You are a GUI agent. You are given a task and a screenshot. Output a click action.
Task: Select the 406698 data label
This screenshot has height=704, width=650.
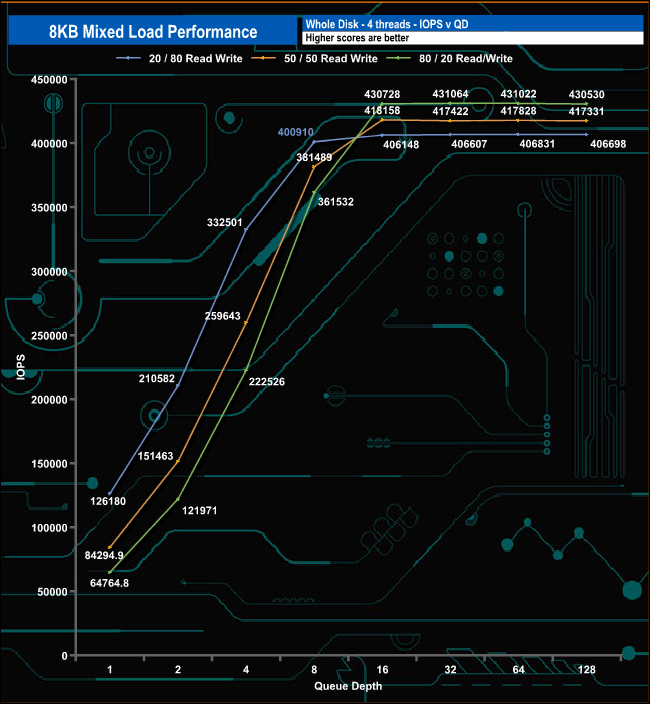click(x=609, y=144)
